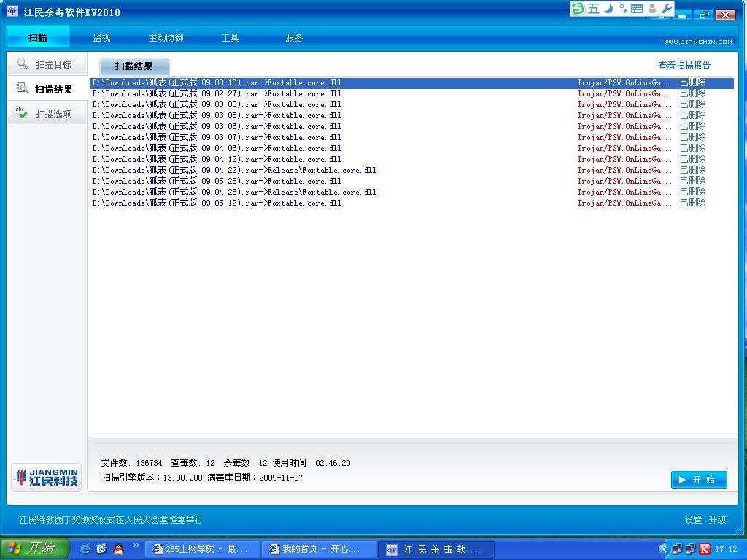Screen dimensions: 747x560
Task: Select 扫描选项 in the sidebar
Action: [x=47, y=114]
